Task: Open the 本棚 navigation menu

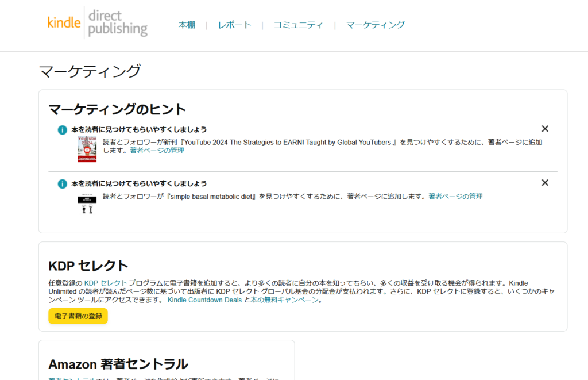Action: click(187, 25)
